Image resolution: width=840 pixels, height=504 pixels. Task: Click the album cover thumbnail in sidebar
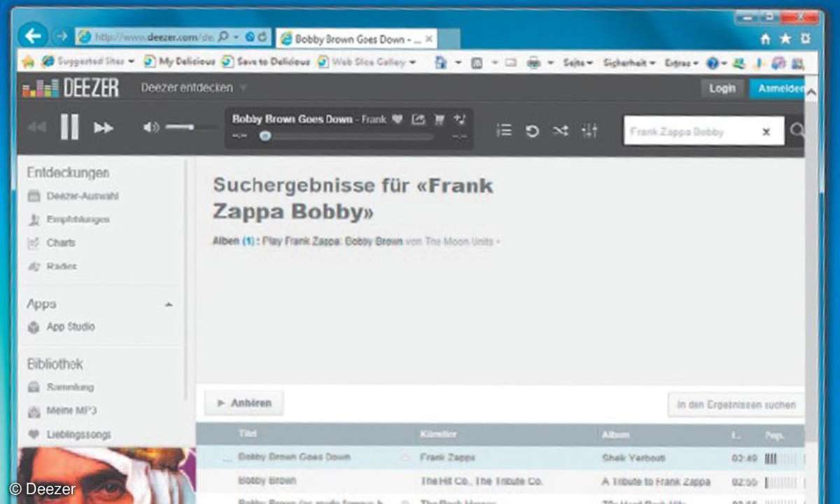pos(106,476)
